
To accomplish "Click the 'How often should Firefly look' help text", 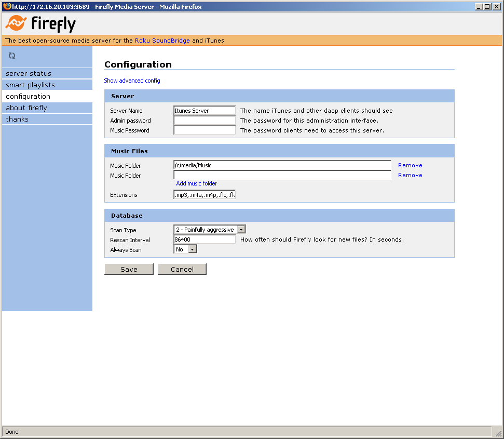I will point(322,240).
